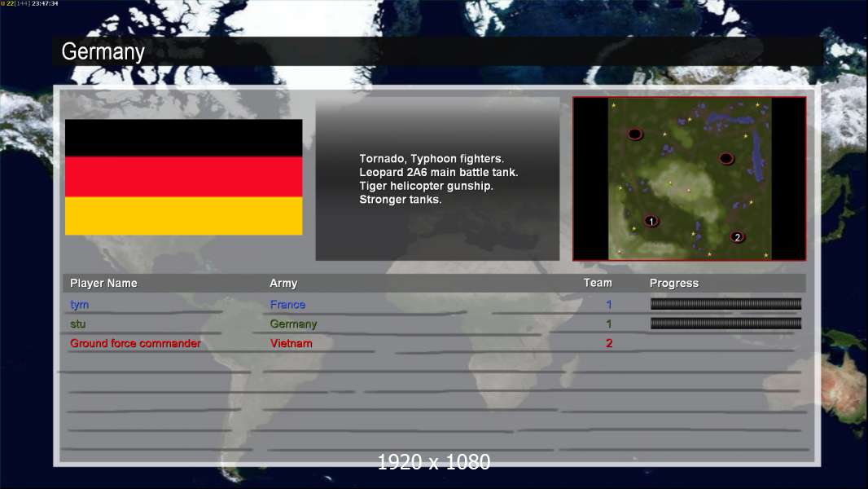This screenshot has height=489, width=868.
Task: Click start position marker 1 on minimap
Action: [x=651, y=221]
